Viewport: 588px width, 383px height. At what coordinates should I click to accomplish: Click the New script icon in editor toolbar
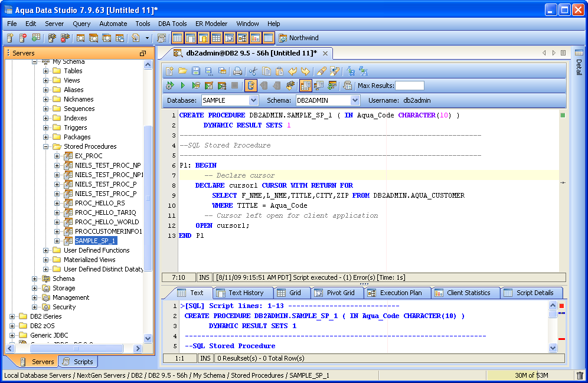[x=169, y=71]
